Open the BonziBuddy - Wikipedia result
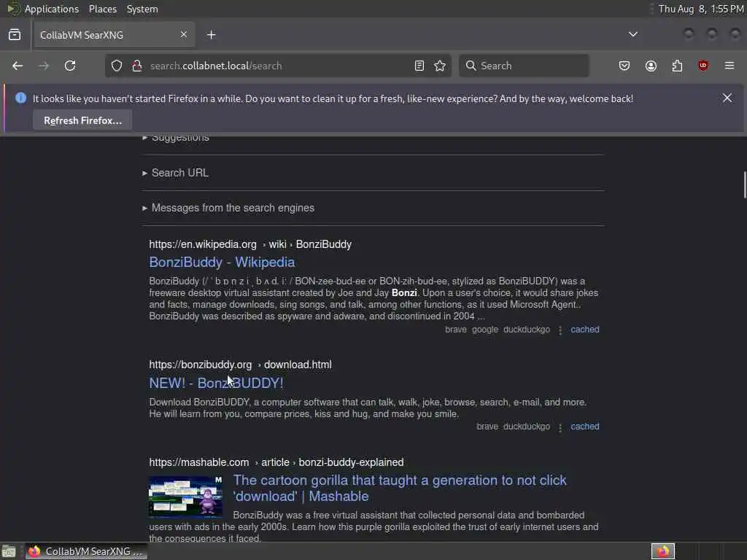The image size is (747, 560). tap(222, 262)
